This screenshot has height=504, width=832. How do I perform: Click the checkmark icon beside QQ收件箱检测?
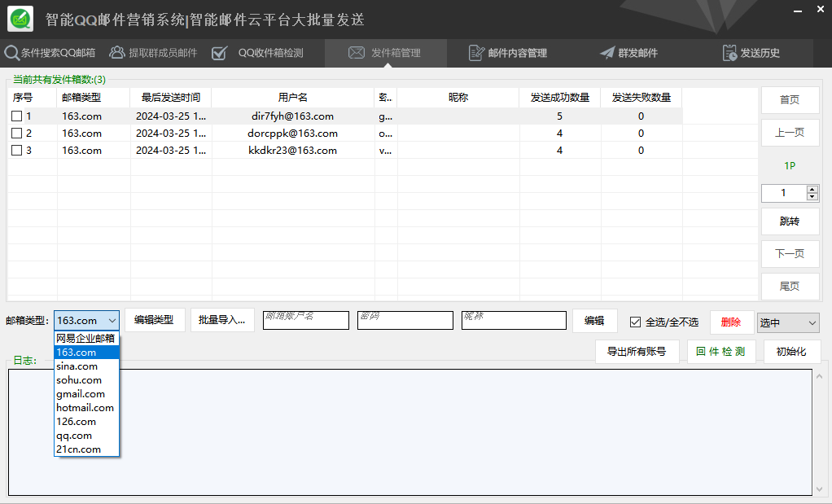(x=219, y=53)
